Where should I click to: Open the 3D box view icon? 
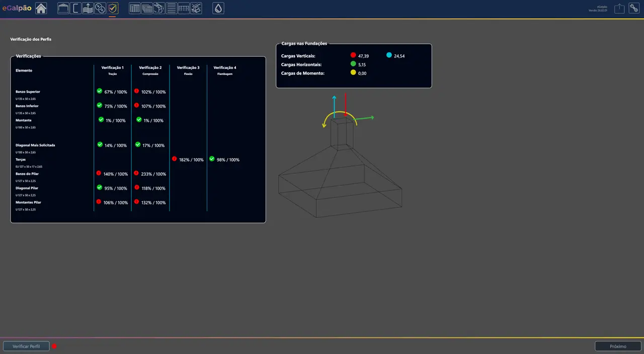[159, 8]
